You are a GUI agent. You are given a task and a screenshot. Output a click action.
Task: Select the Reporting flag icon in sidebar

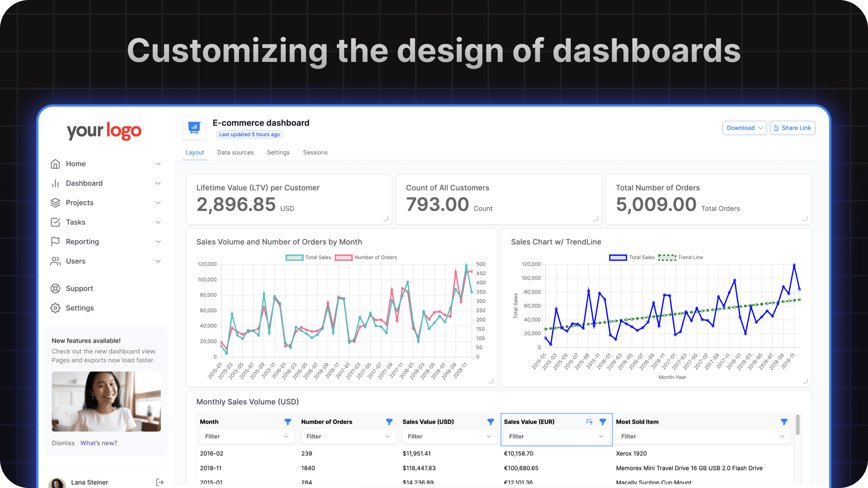pos(55,241)
